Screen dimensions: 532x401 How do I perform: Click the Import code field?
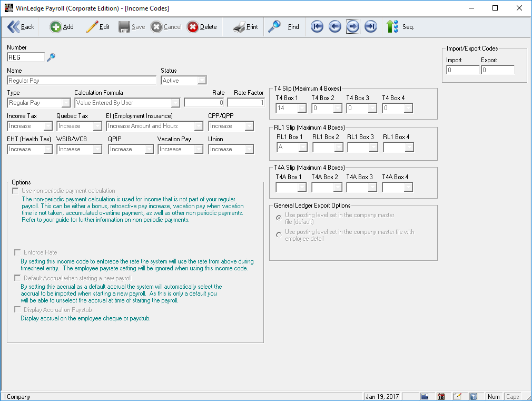point(463,70)
